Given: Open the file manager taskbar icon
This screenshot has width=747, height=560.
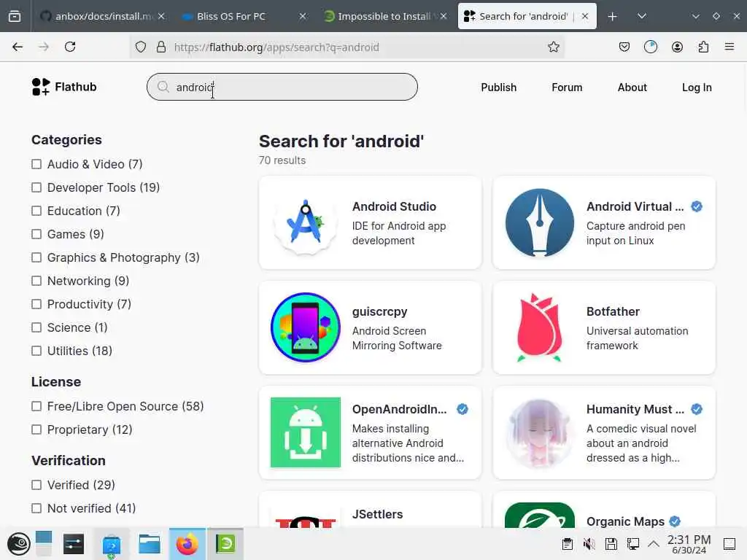Looking at the screenshot, I should pyautogui.click(x=149, y=544).
